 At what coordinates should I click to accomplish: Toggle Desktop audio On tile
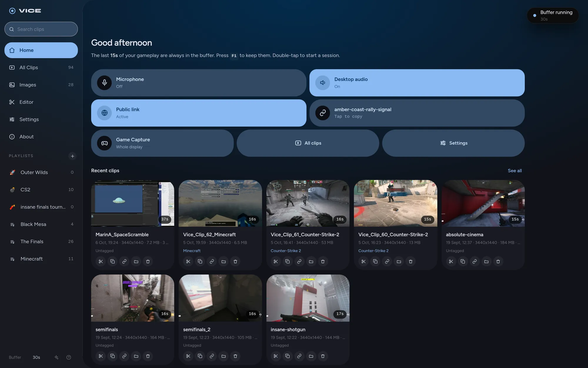[x=417, y=83]
